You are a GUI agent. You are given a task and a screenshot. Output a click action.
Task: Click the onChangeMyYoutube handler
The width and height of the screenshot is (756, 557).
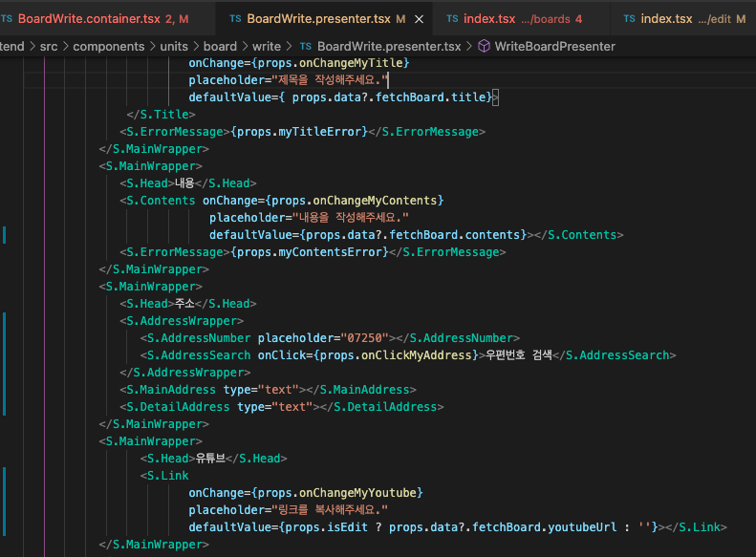[357, 493]
